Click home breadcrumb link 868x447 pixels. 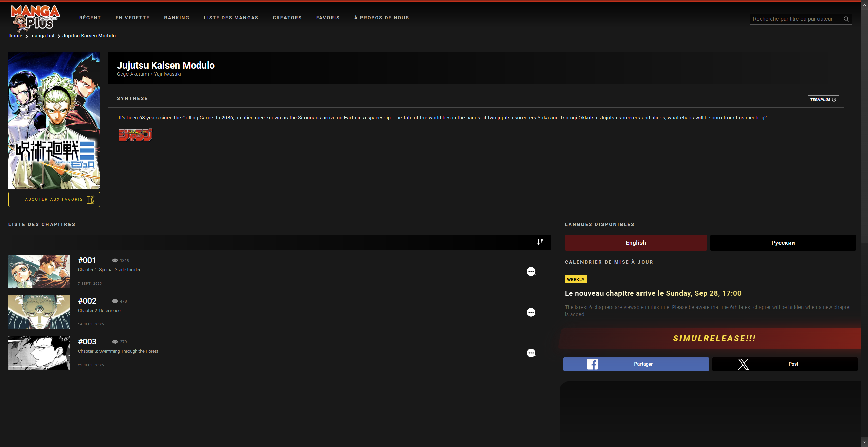click(x=16, y=36)
